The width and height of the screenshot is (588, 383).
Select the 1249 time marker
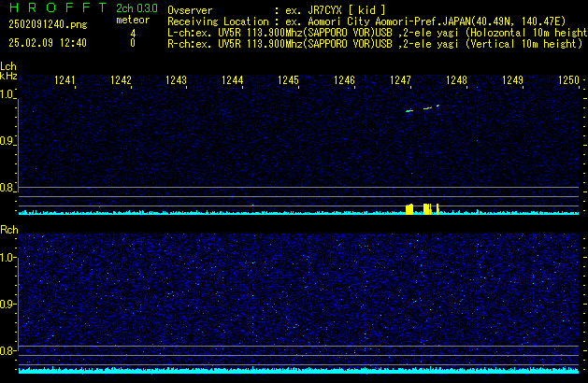pyautogui.click(x=512, y=80)
